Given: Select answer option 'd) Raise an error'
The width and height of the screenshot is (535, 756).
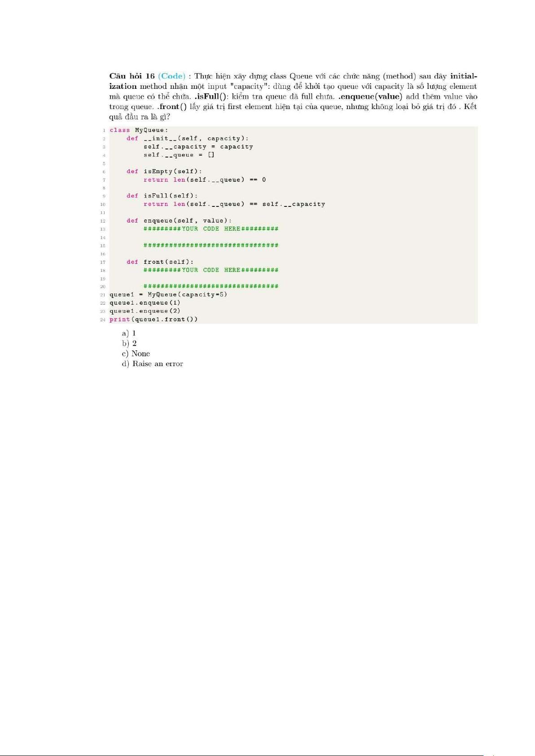Looking at the screenshot, I should [153, 364].
